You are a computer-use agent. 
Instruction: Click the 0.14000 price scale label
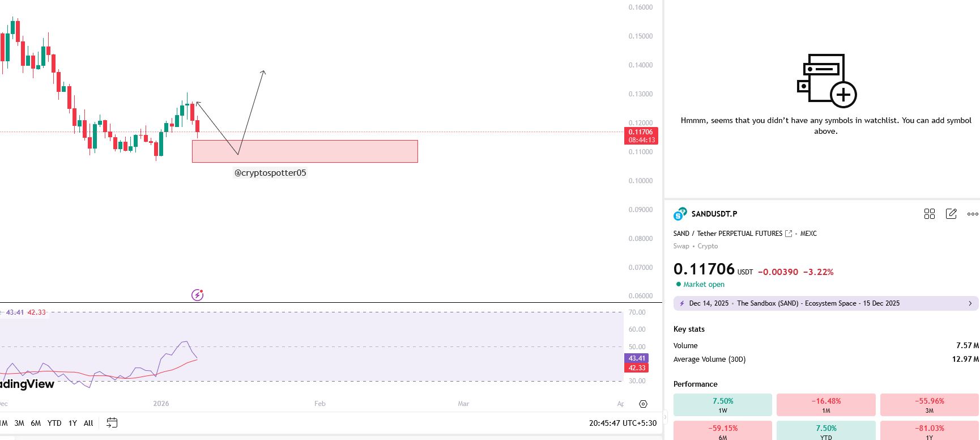tap(641, 65)
